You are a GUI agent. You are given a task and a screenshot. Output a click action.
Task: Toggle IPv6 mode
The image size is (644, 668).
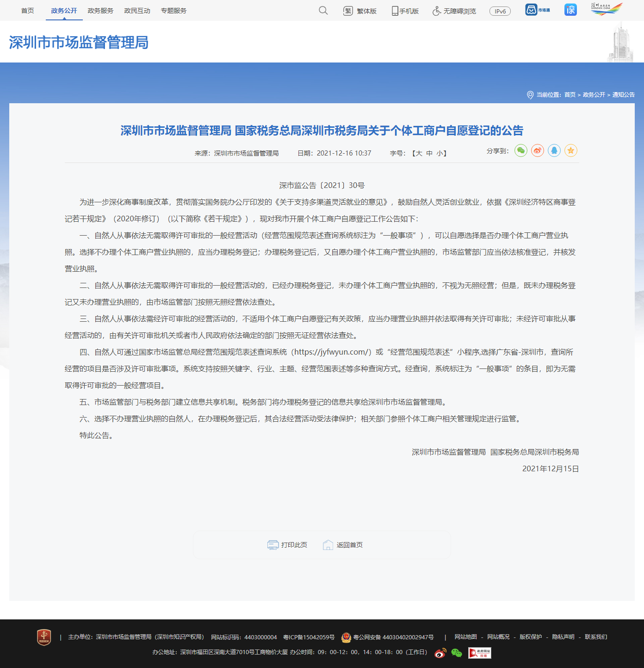pos(500,11)
